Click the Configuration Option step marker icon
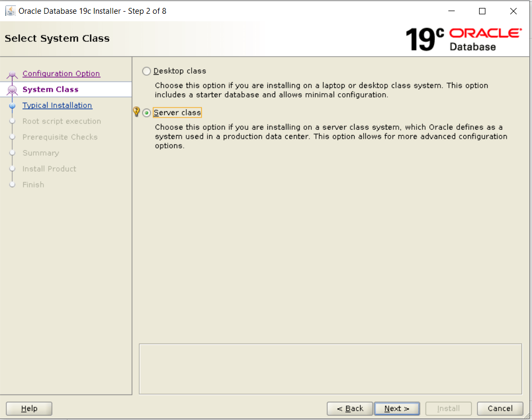 click(x=12, y=74)
